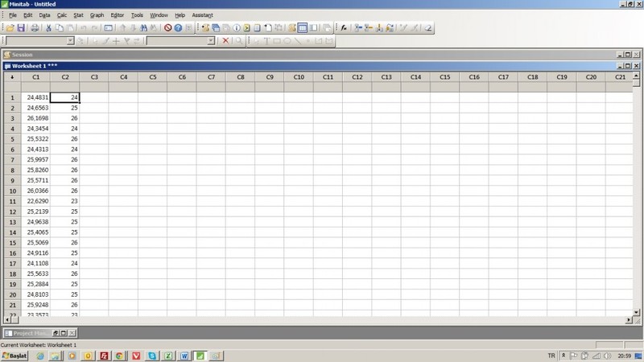Screen dimensions: 644x362
Task: Click the red X icon in the second toolbar
Action: [x=225, y=40]
